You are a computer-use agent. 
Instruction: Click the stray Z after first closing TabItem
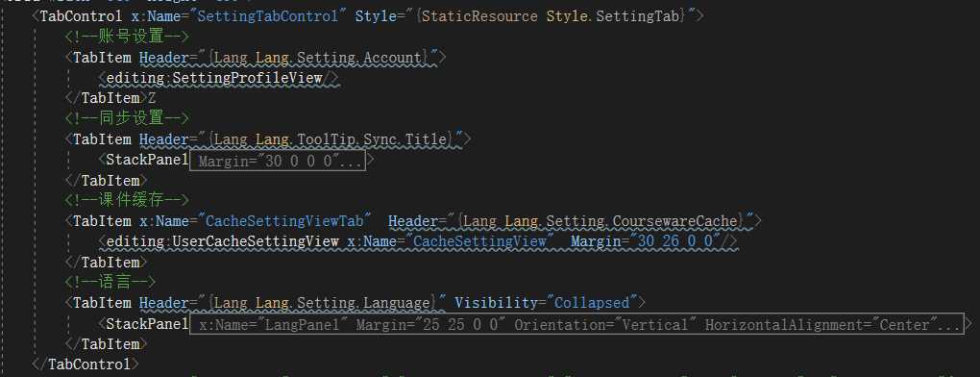click(152, 99)
